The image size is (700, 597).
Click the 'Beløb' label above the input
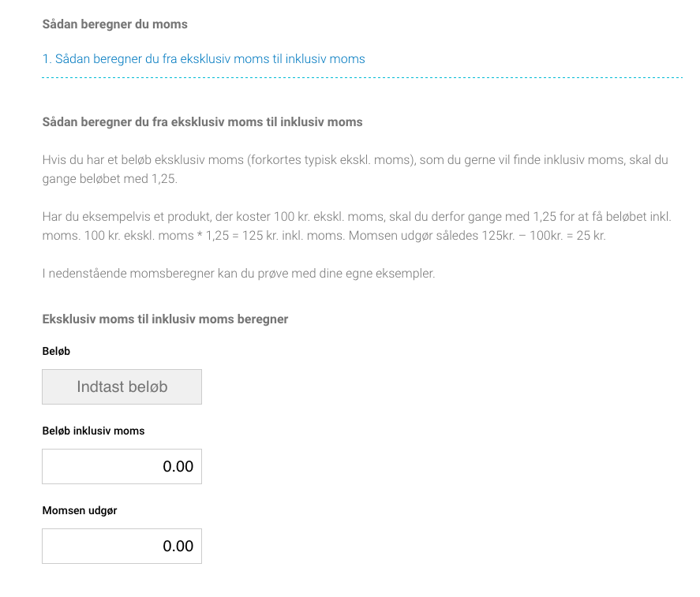point(56,351)
